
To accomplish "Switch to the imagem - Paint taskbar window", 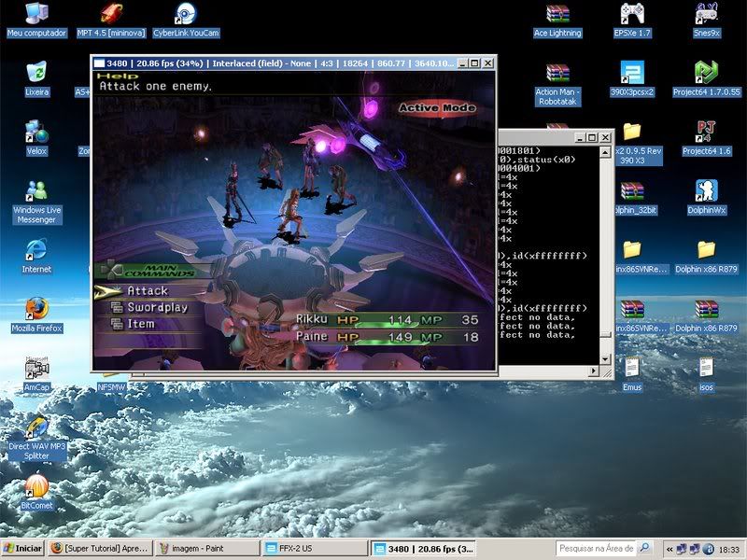I will (x=205, y=549).
